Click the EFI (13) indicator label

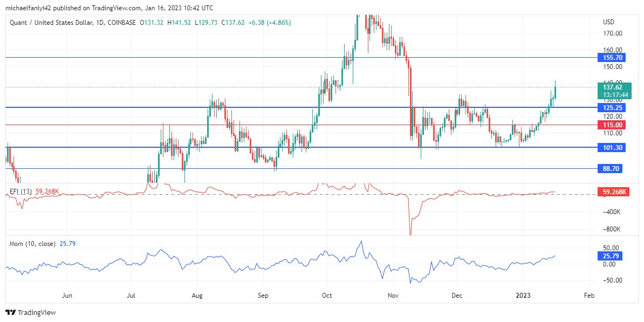click(21, 191)
